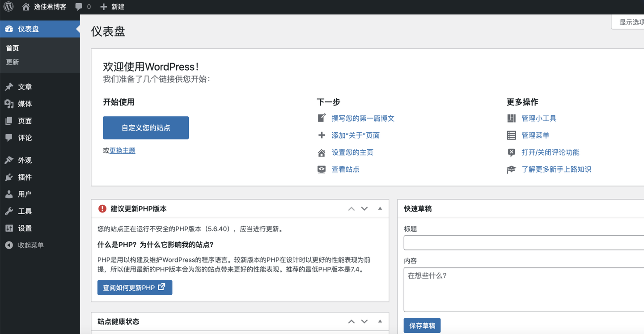Open the 管理菜单 link

535,135
